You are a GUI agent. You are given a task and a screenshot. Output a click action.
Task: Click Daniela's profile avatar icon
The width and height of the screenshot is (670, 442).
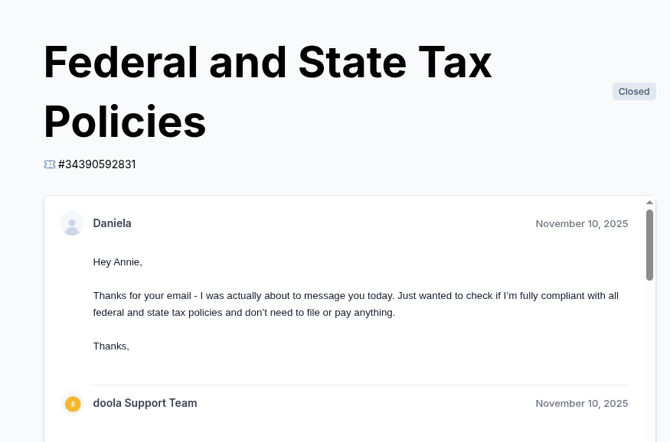(71, 224)
